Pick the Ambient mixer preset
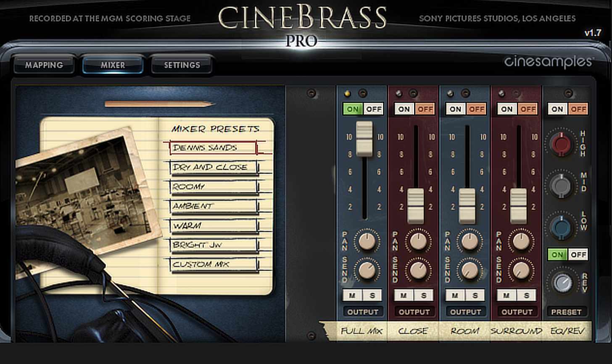Image resolution: width=612 pixels, height=364 pixels. point(214,206)
